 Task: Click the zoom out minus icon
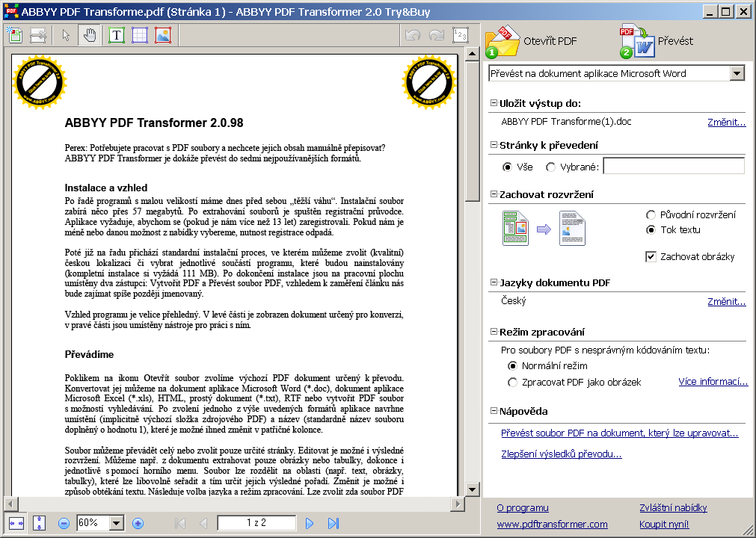point(64,523)
